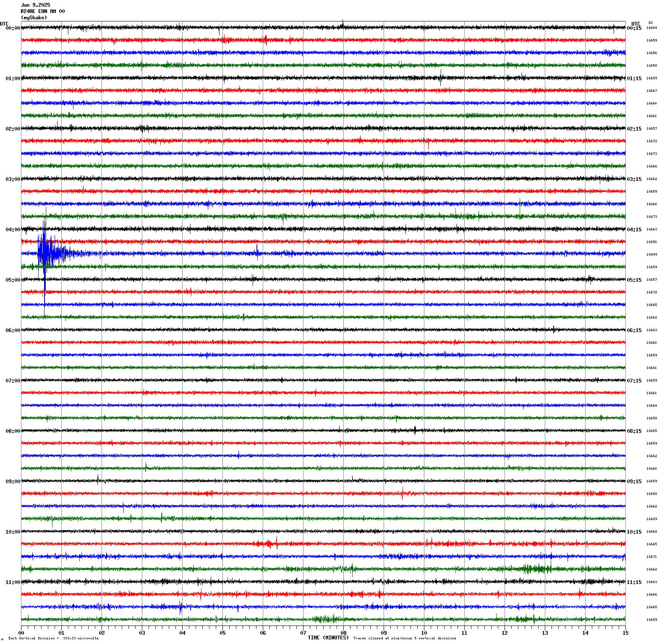Click the DC value "16667"
Image resolution: width=659 pixels, height=644 pixels.
[651, 91]
